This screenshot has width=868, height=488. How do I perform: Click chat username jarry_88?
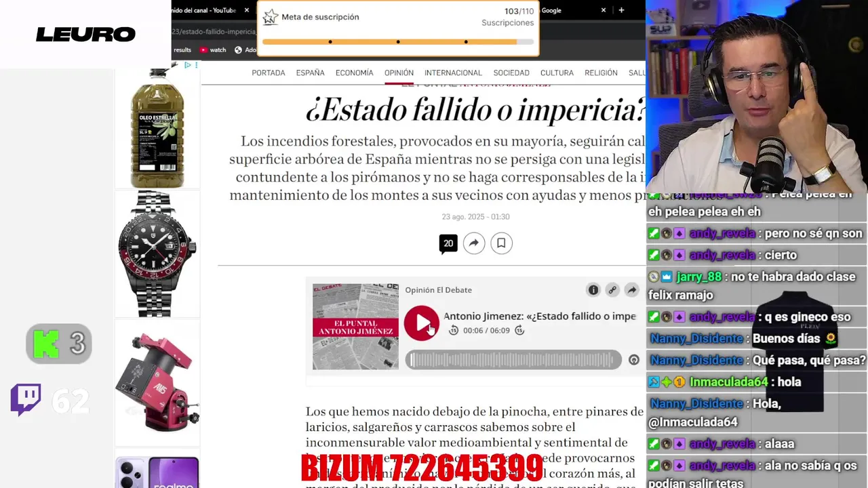tap(698, 277)
